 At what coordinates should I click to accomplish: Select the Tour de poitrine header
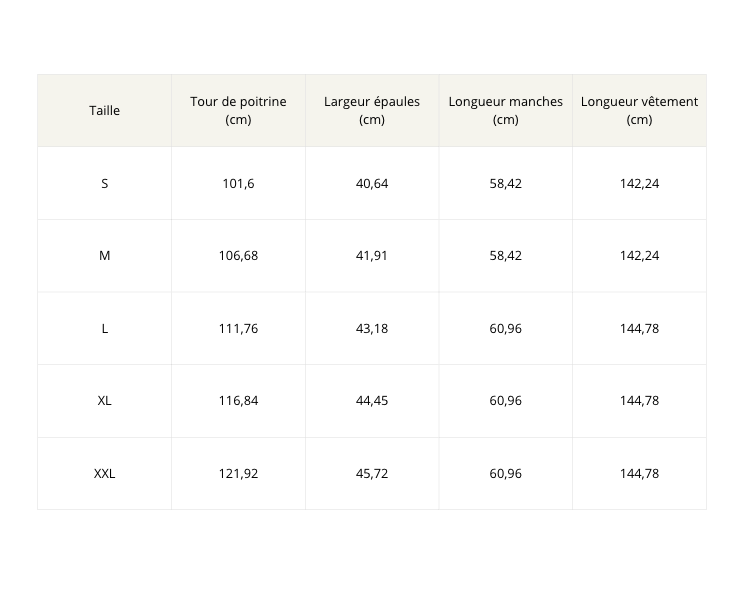click(x=238, y=110)
